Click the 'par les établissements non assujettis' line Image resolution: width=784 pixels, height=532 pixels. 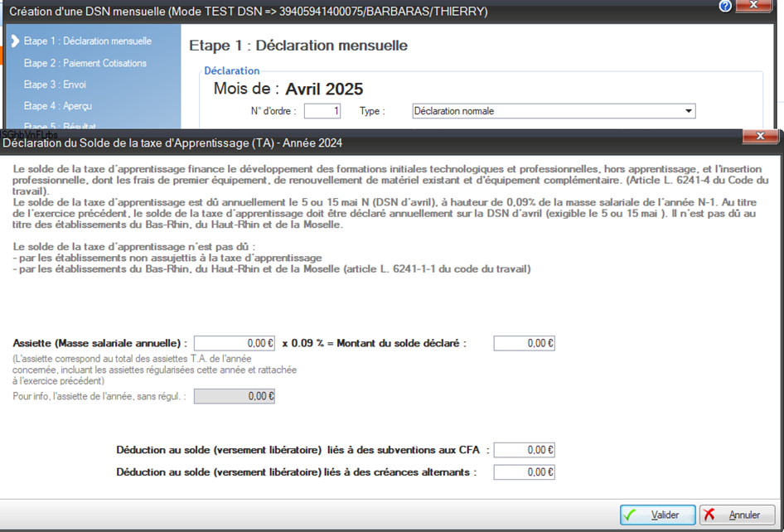(x=167, y=258)
